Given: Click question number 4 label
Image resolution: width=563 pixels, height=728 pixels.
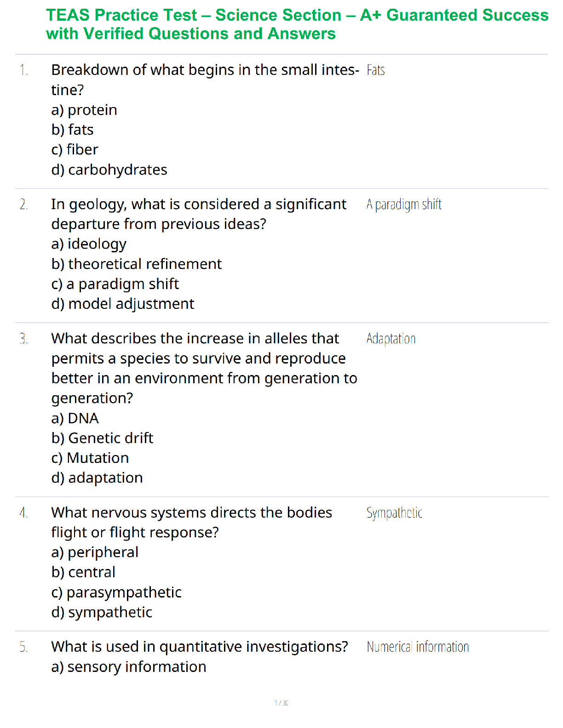Looking at the screenshot, I should click(x=24, y=513).
